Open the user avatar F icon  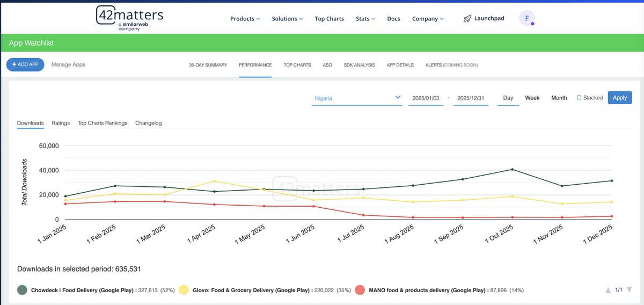tap(527, 18)
